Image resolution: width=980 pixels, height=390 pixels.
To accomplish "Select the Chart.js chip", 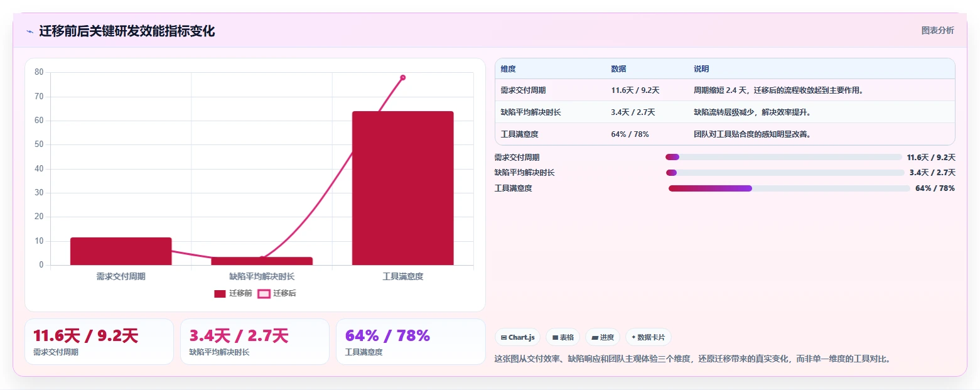I will coord(517,337).
